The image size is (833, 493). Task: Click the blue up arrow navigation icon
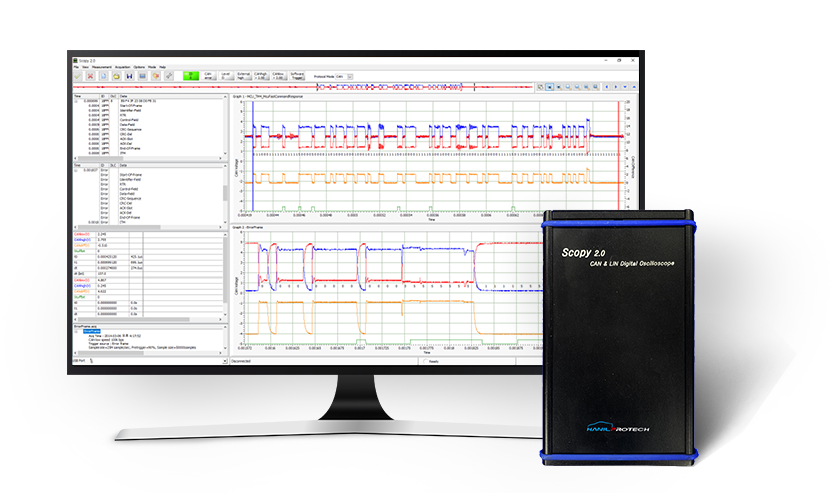coord(634,87)
